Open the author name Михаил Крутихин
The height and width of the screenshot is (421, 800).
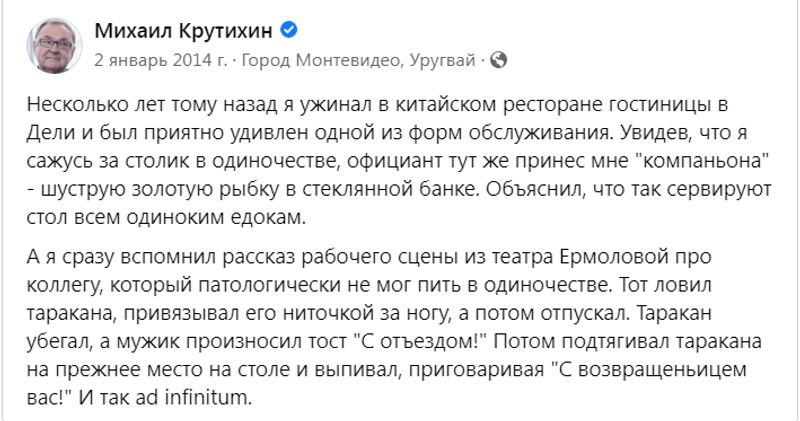coord(185,33)
